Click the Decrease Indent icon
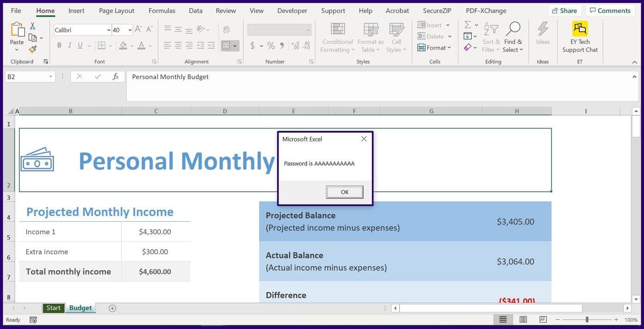This screenshot has width=644, height=329. pos(200,45)
